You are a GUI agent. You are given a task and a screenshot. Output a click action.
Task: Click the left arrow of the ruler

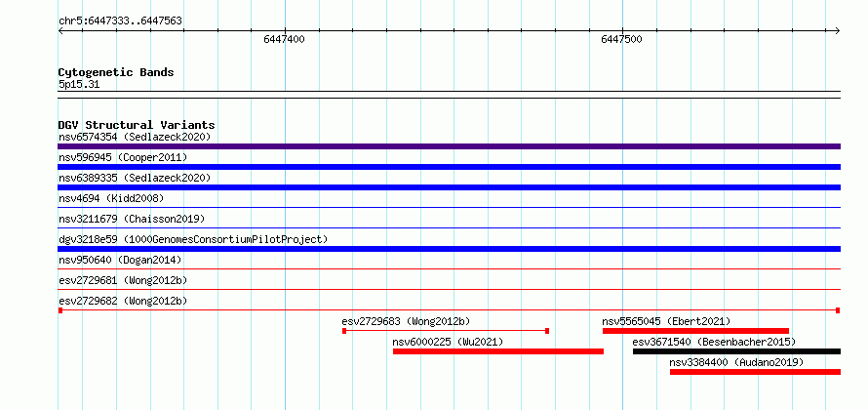[60, 31]
